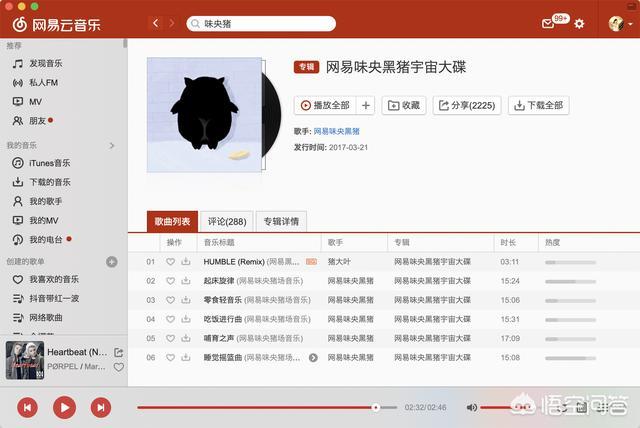
Task: Open the mail inbox with 99+ badge
Action: click(x=548, y=23)
